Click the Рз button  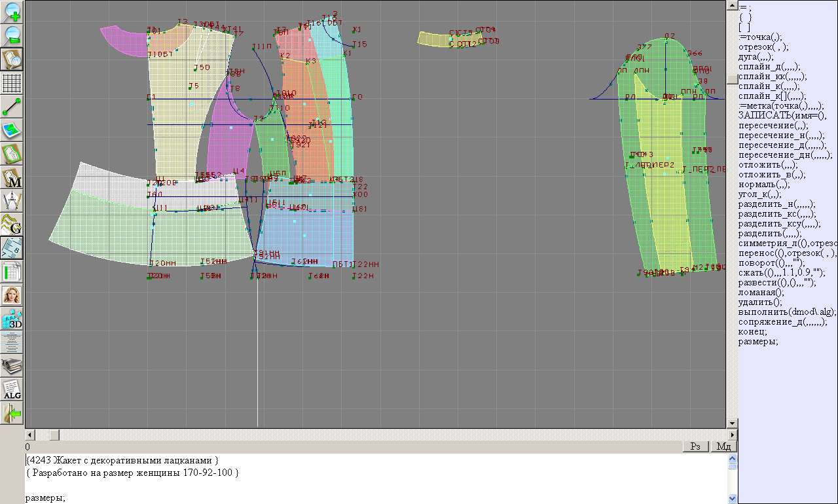point(695,446)
